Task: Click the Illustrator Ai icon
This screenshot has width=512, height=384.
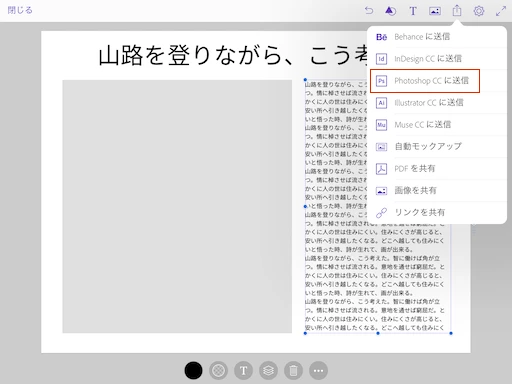Action: 381,103
